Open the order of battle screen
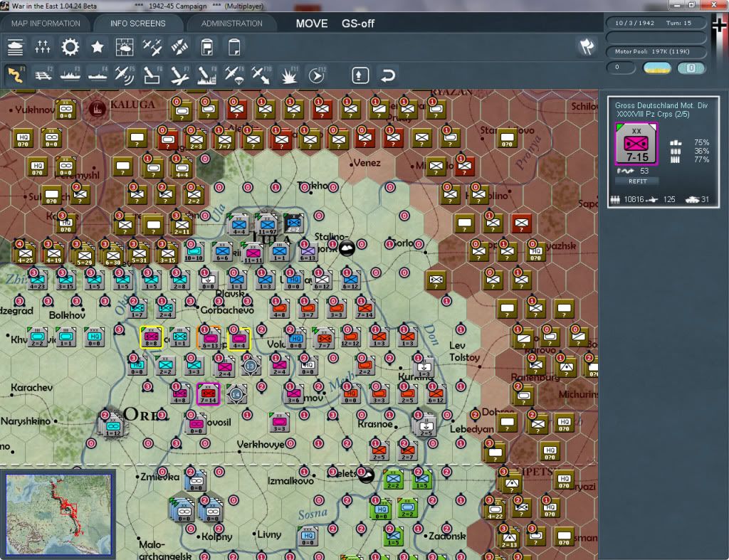729x560 pixels. pyautogui.click(x=16, y=47)
